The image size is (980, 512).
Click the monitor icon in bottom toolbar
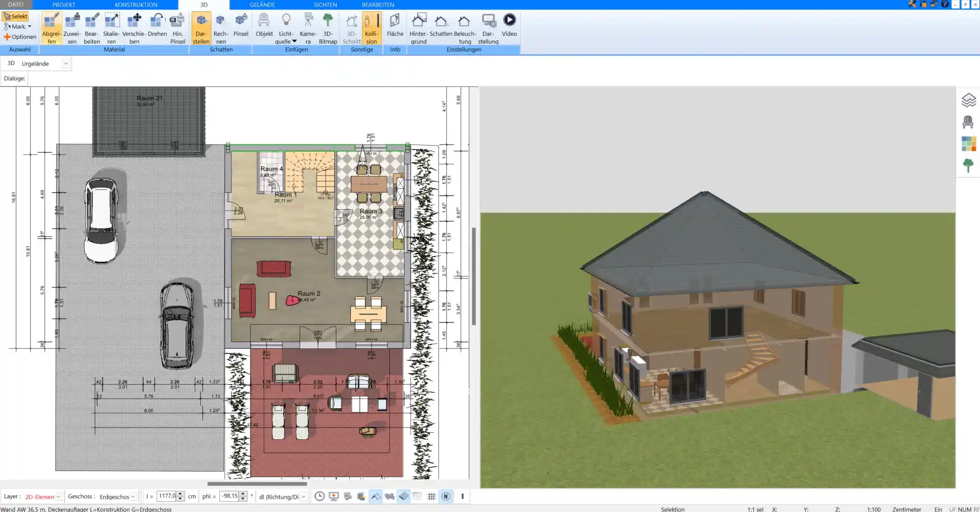tap(334, 496)
